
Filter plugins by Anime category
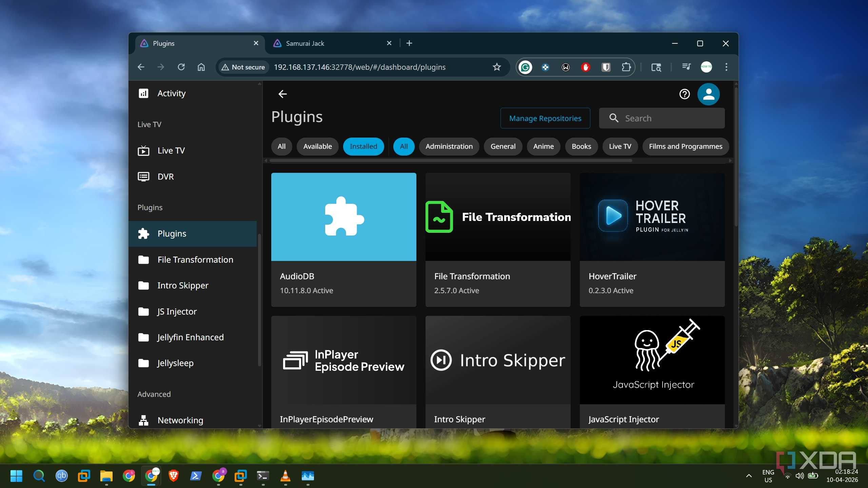pos(543,146)
